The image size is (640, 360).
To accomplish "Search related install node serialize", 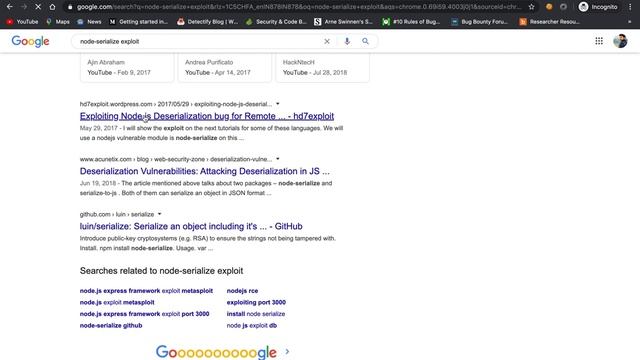I will [256, 314].
